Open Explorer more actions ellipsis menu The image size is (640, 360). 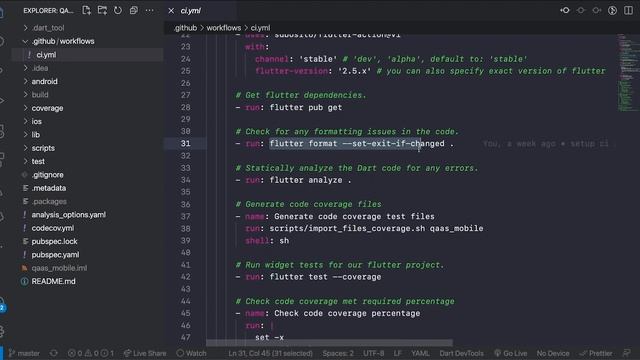coord(149,10)
